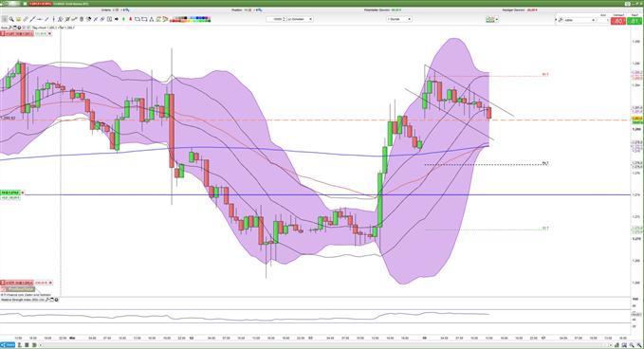Open the order quantity units dropdown
Screen dimensions: 644x349
[300, 19]
